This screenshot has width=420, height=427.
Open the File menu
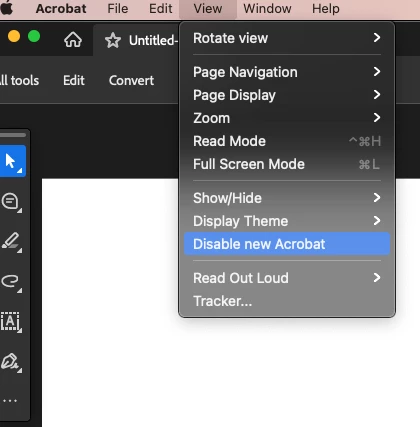pos(118,9)
